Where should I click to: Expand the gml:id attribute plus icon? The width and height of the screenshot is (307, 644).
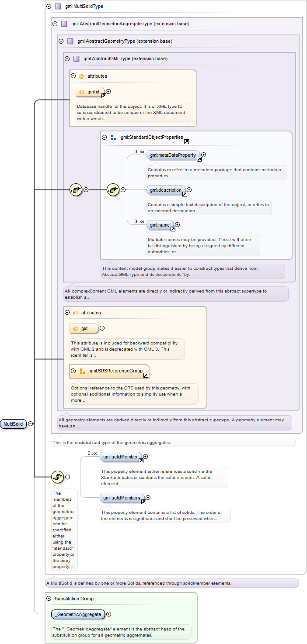click(108, 92)
